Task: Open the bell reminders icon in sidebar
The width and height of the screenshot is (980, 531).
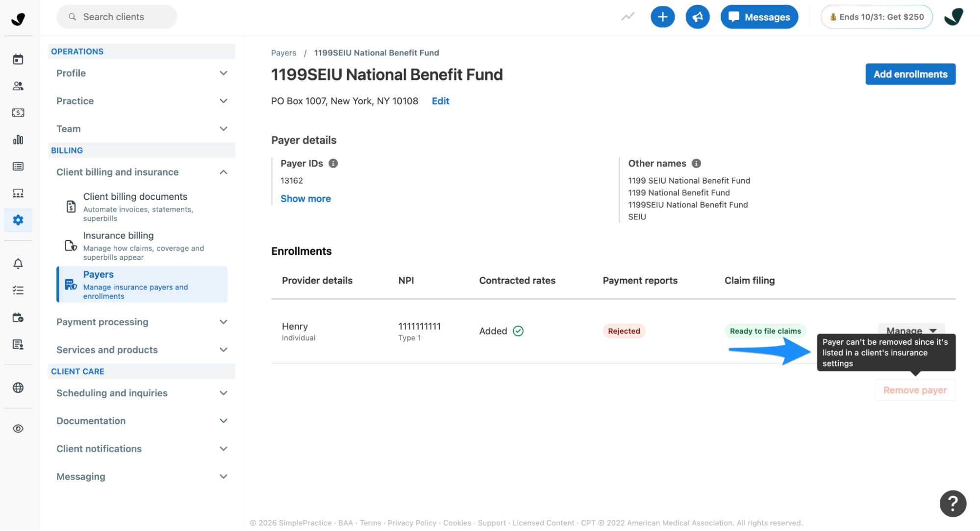Action: 18,264
